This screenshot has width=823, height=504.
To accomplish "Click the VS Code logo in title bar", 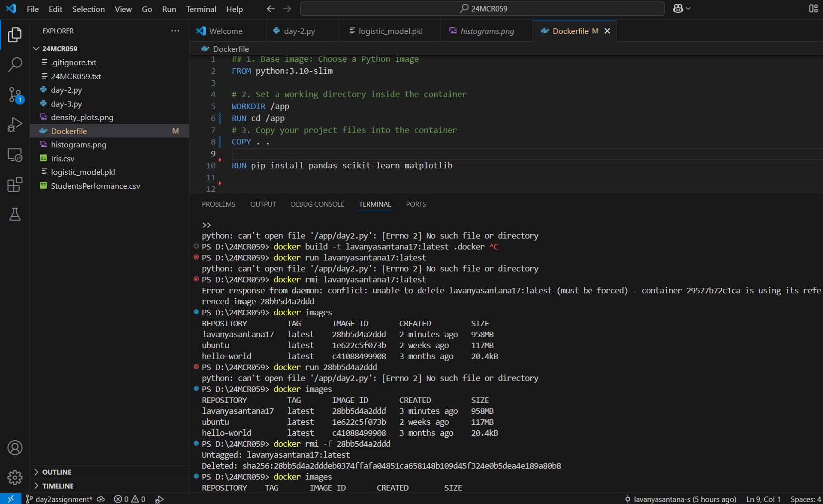I will (x=11, y=8).
